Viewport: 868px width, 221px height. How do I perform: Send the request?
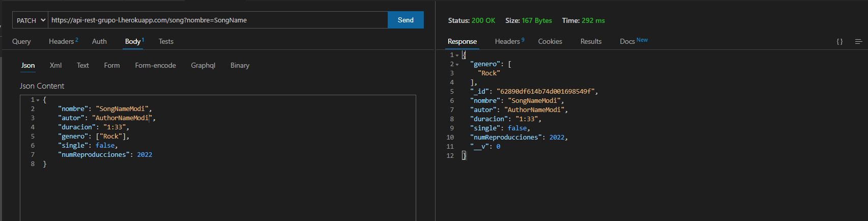point(406,20)
